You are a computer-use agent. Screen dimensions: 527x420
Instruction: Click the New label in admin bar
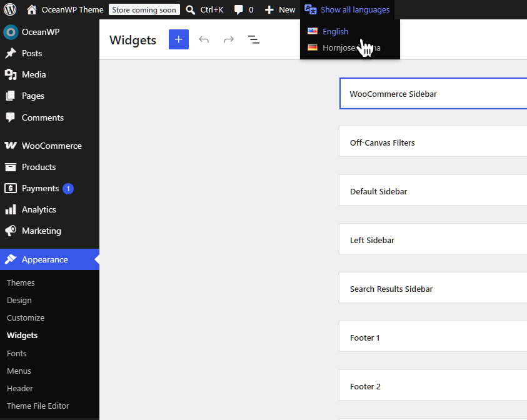pos(287,10)
